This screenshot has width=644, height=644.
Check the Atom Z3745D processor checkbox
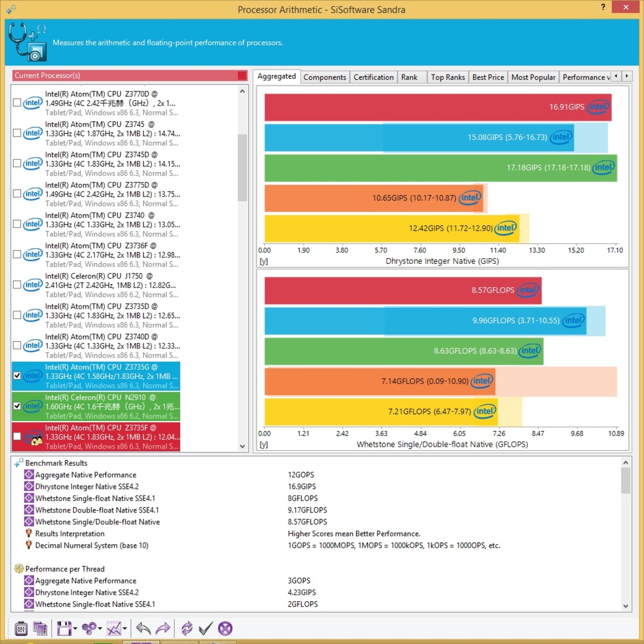click(x=17, y=163)
